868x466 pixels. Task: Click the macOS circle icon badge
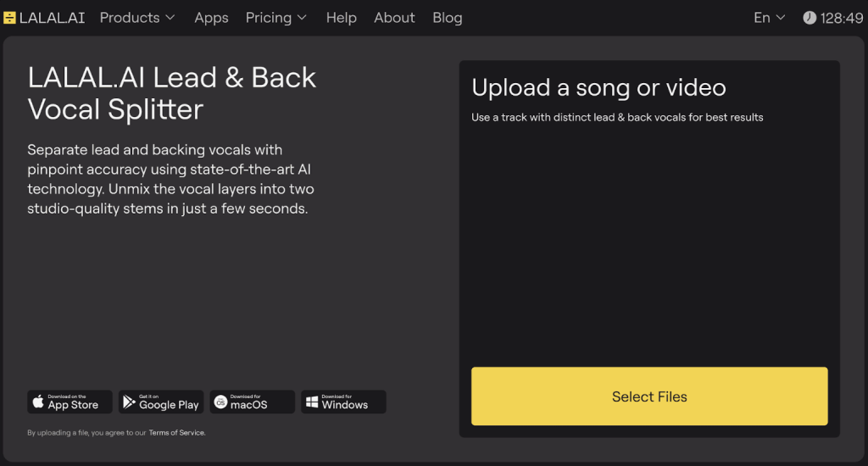(x=220, y=402)
